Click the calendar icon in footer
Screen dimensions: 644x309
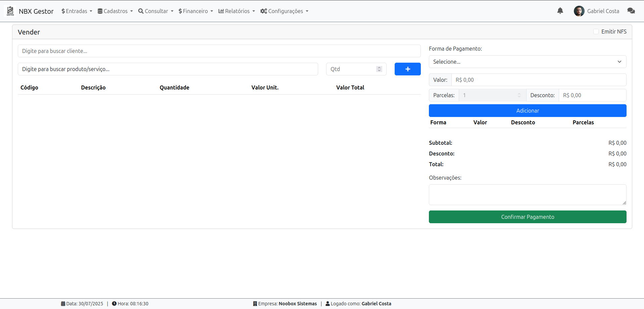pos(63,304)
